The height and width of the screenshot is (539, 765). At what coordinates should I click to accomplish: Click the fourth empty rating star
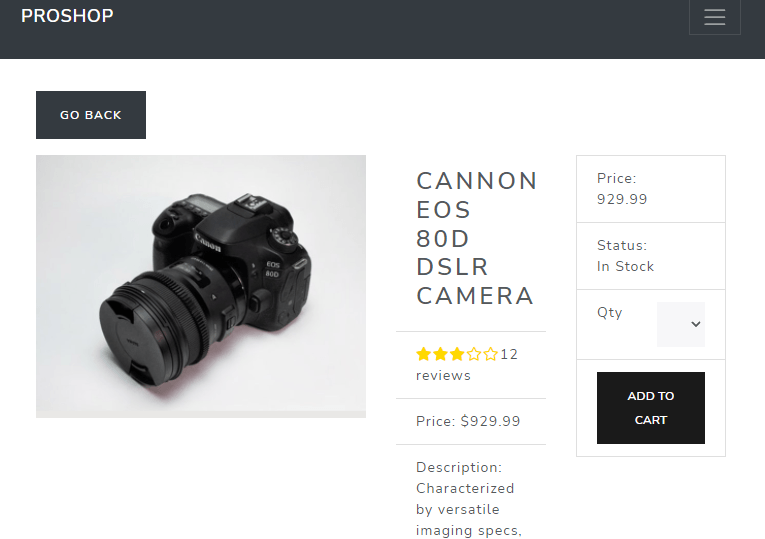[x=474, y=354]
